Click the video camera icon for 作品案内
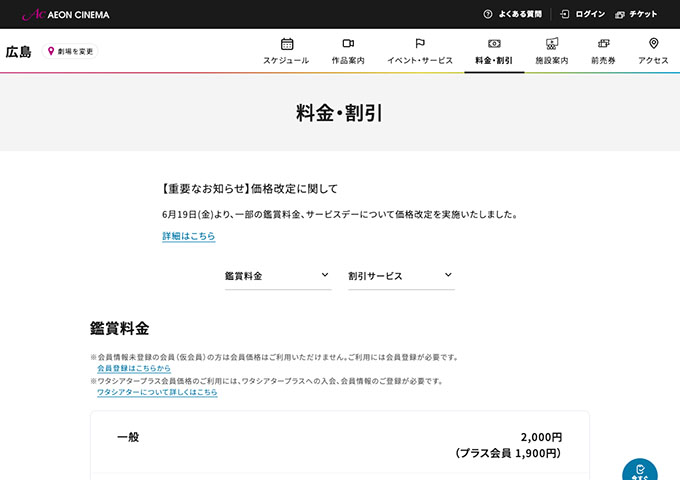Image resolution: width=680 pixels, height=480 pixels. point(348,43)
